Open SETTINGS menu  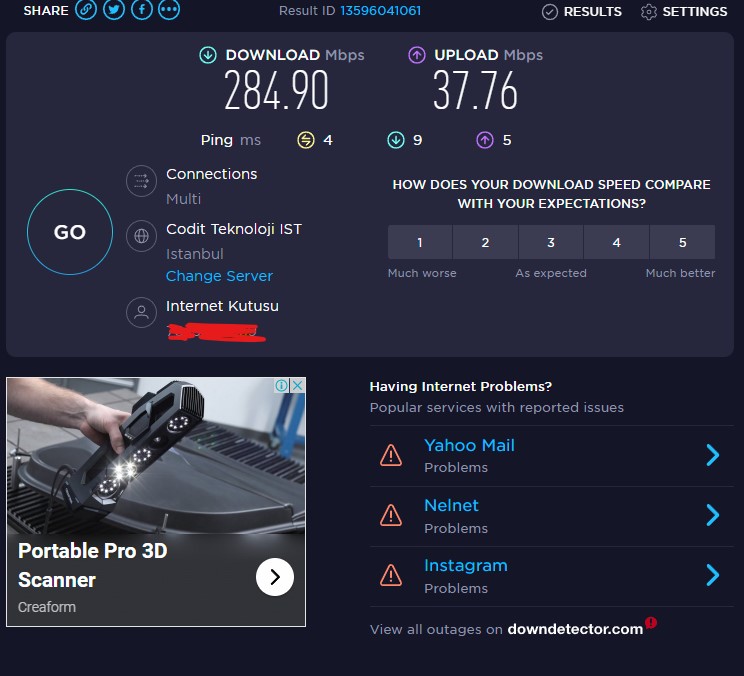pos(684,11)
